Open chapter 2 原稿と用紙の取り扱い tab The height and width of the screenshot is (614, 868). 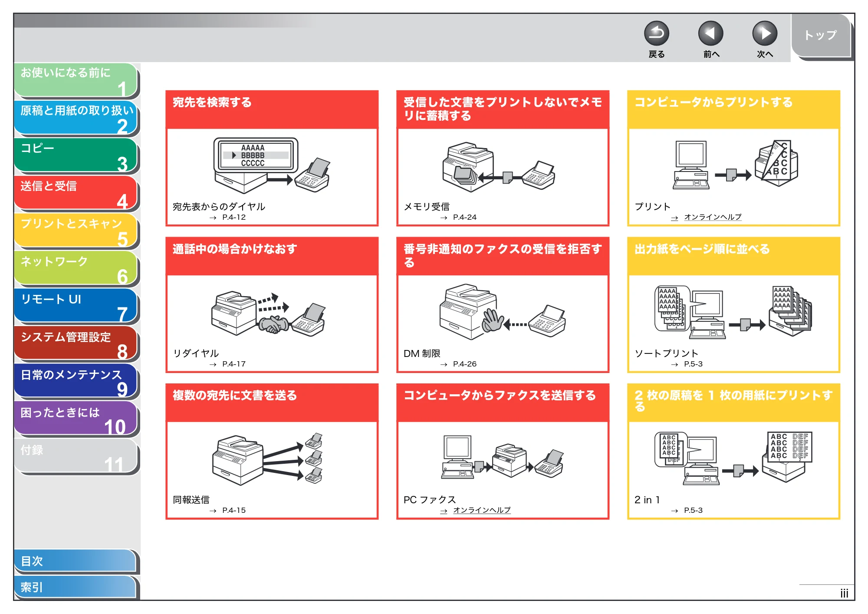coord(76,118)
